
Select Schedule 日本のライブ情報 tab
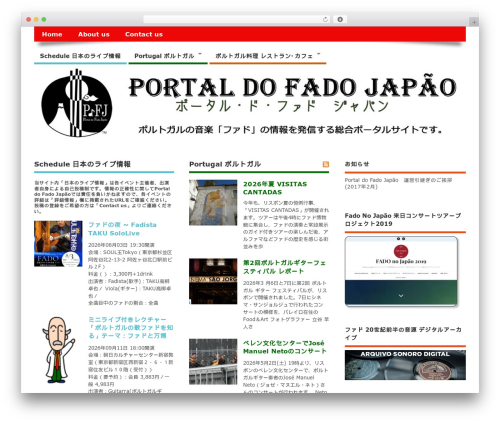(x=80, y=56)
